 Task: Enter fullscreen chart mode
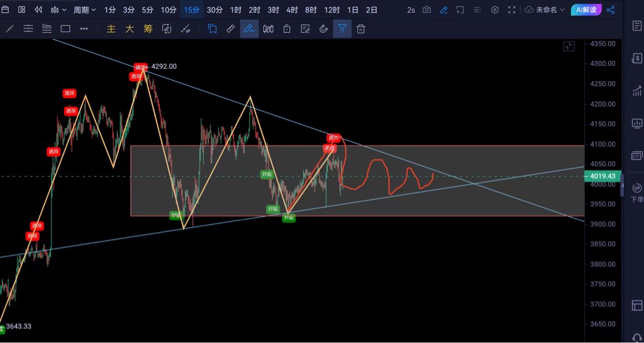[x=512, y=10]
